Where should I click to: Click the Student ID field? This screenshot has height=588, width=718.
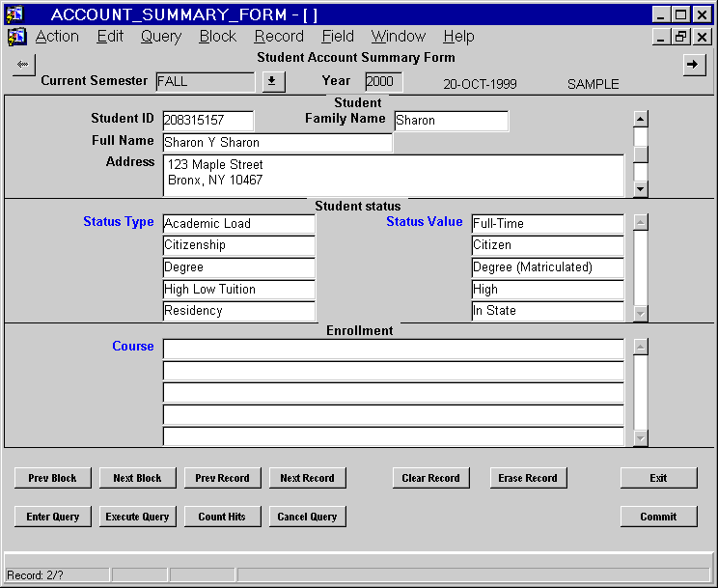207,121
